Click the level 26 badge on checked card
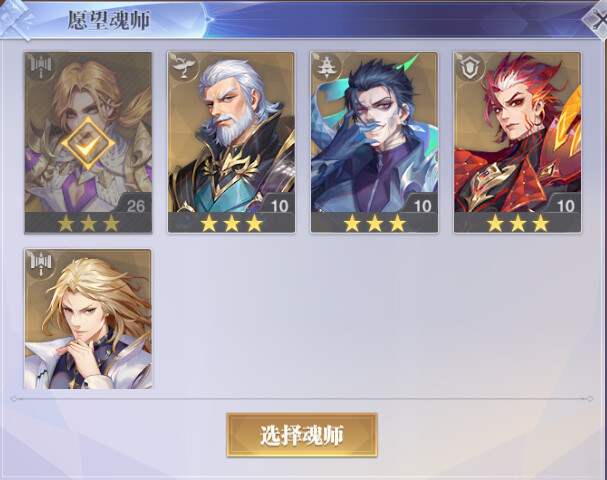 coord(135,205)
